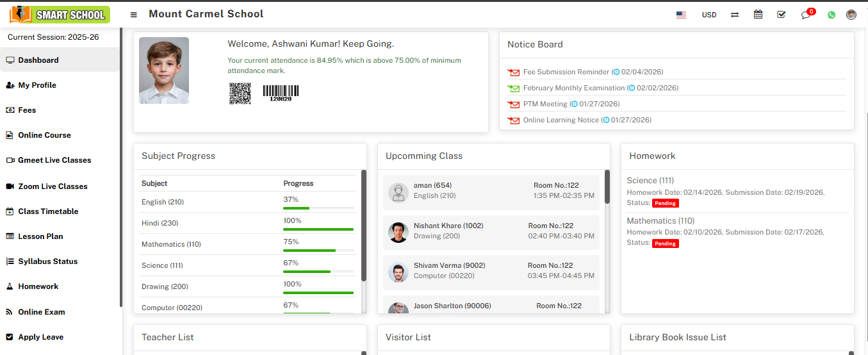Viewport: 868px width, 355px height.
Task: Click the student profile photo
Action: (164, 70)
